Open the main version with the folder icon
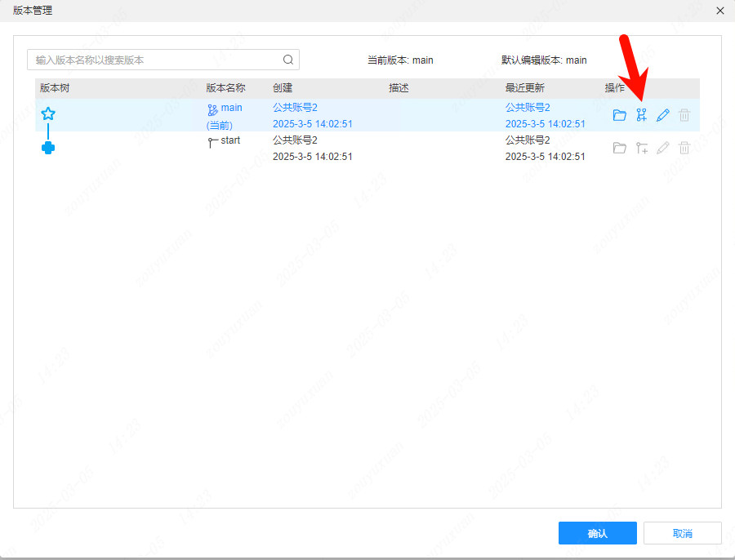The height and width of the screenshot is (560, 735). 619,114
